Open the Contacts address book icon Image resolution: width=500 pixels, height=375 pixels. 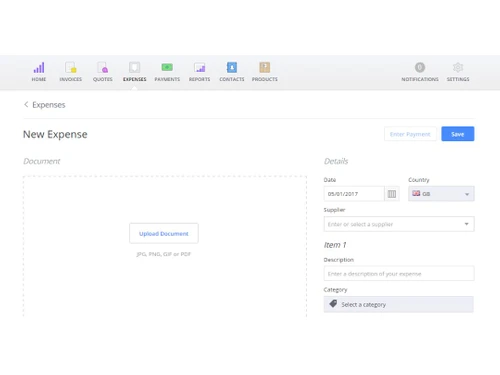pos(232,68)
